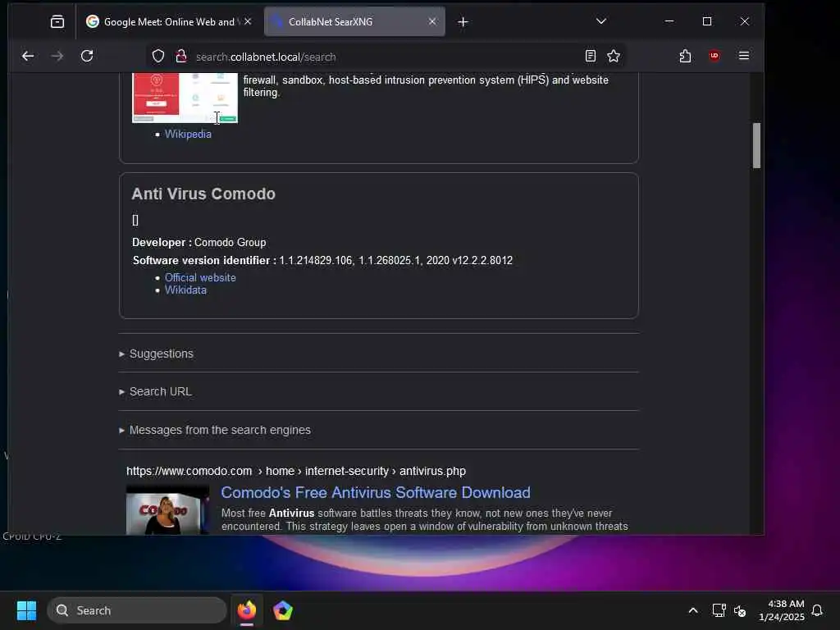Screen dimensions: 840x630
Task: Open the muted volume tray icon
Action: click(x=740, y=610)
